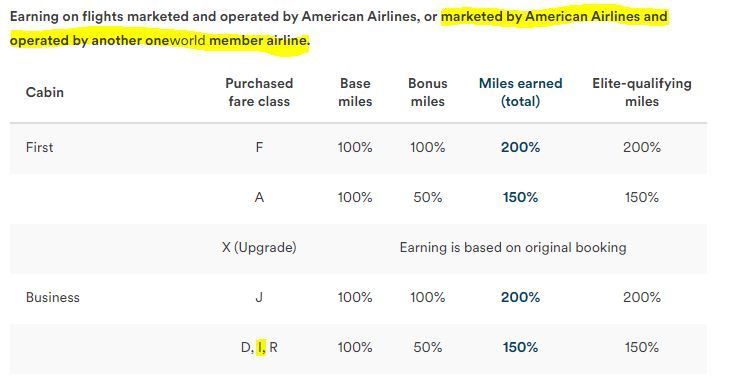Click the Miles earned (total) header

[x=520, y=92]
